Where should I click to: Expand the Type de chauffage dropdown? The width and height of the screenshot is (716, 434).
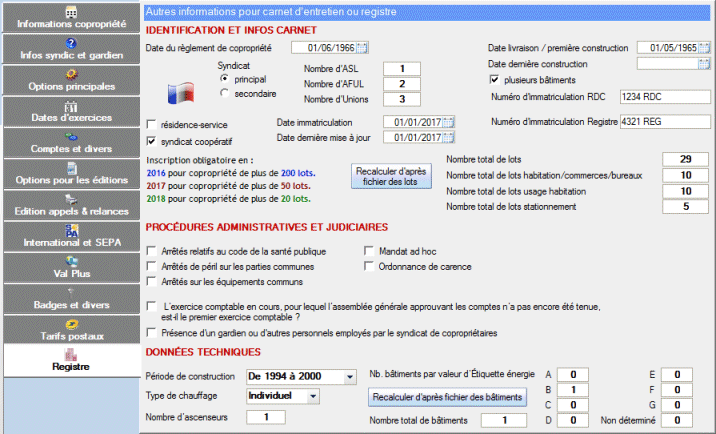(x=313, y=396)
